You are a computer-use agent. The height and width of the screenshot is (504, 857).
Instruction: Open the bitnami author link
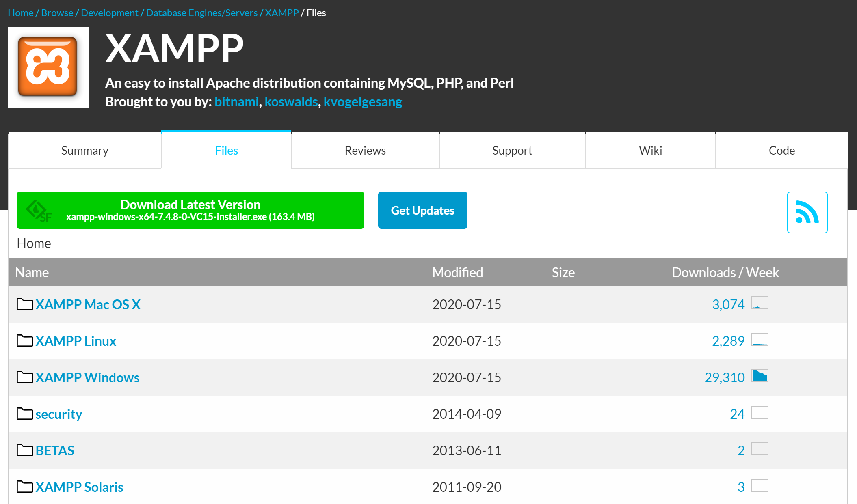click(236, 101)
